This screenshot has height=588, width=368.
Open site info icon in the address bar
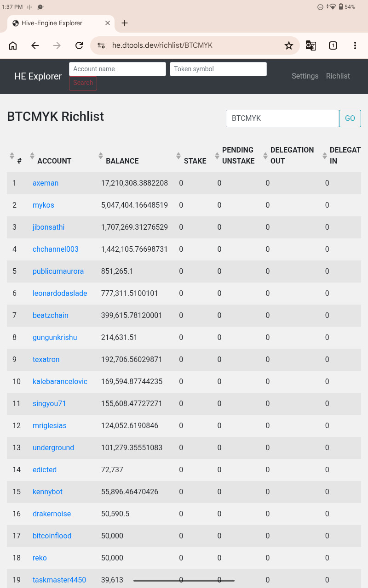pos(101,45)
